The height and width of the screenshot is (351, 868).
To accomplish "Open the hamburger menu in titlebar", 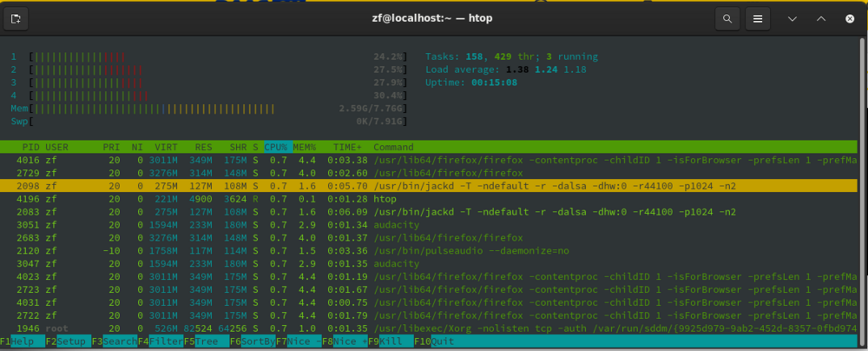I will point(758,19).
